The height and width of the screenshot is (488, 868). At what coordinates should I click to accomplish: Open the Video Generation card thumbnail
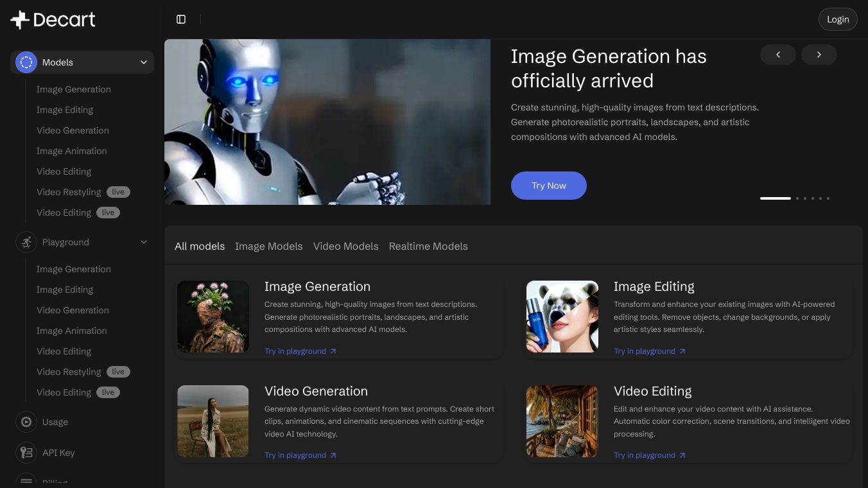click(213, 421)
